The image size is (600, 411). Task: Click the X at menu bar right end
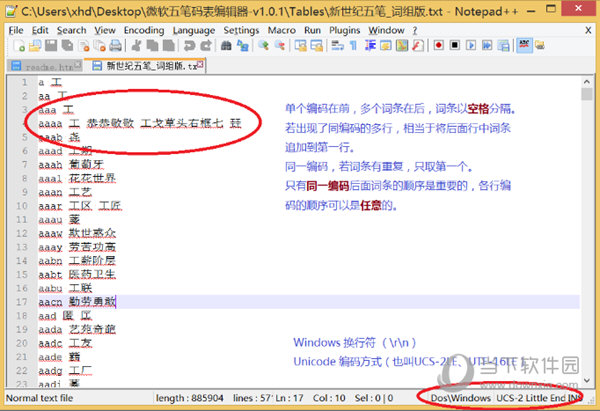click(588, 30)
